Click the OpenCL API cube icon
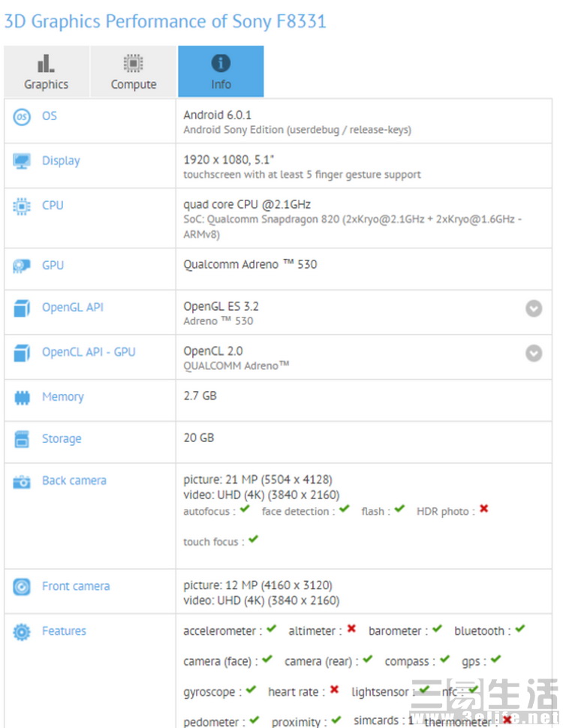Screen dimensions: 563x728 (22, 353)
